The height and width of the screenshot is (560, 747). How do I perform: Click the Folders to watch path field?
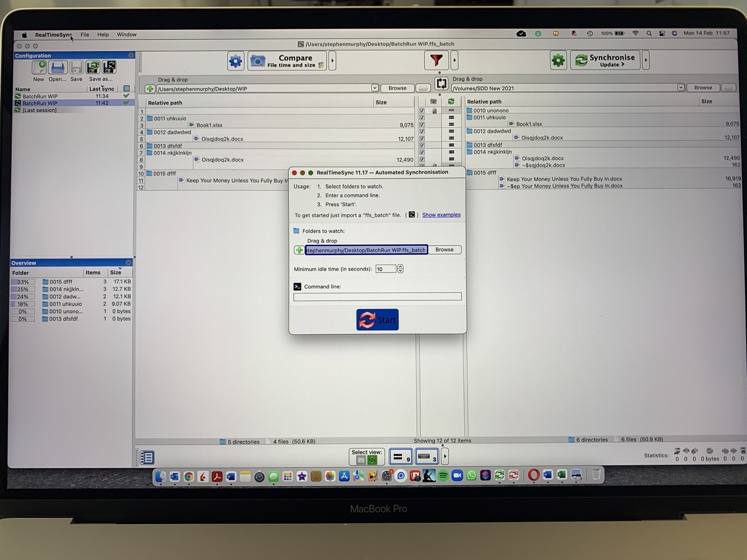366,250
